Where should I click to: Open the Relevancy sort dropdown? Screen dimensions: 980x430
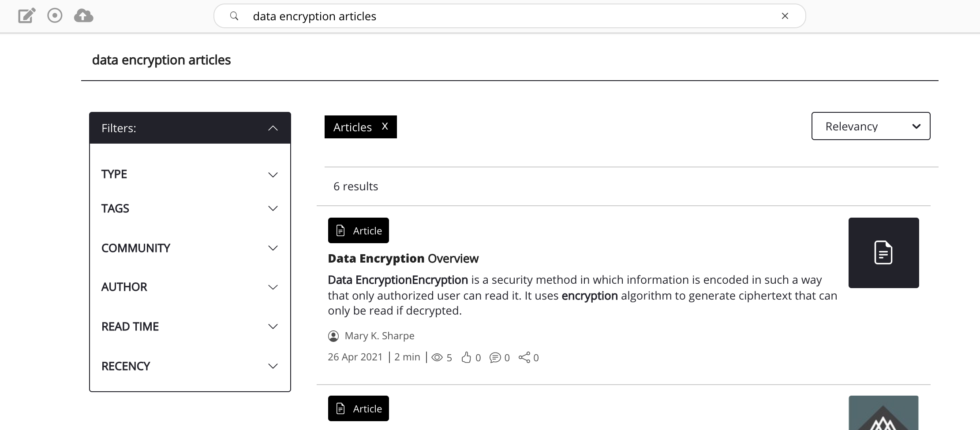click(871, 126)
